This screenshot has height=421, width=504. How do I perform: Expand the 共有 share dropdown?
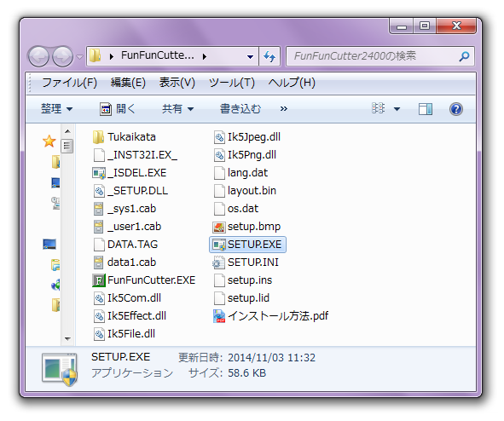point(177,109)
